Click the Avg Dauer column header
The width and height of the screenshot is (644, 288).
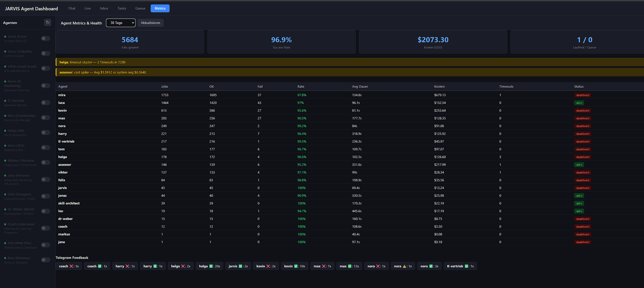(x=360, y=87)
